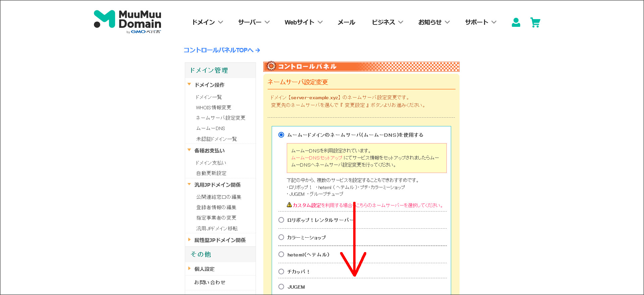Open the user account icon

[x=516, y=22]
